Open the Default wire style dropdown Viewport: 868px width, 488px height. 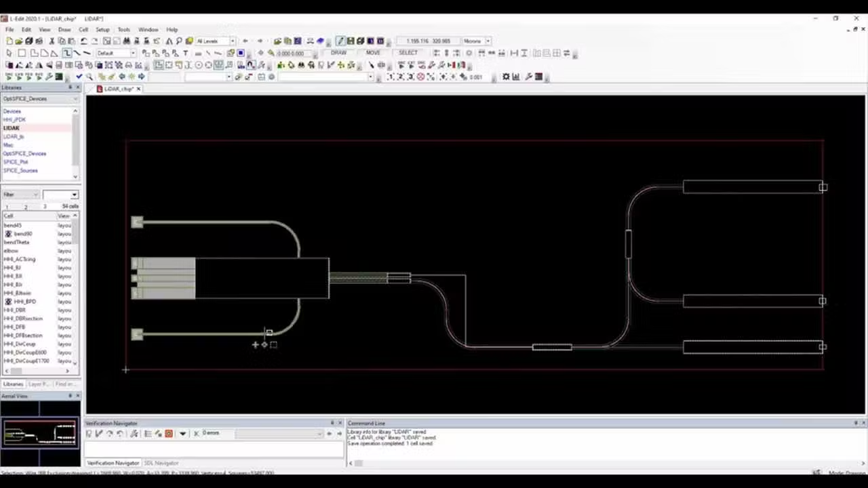point(115,53)
